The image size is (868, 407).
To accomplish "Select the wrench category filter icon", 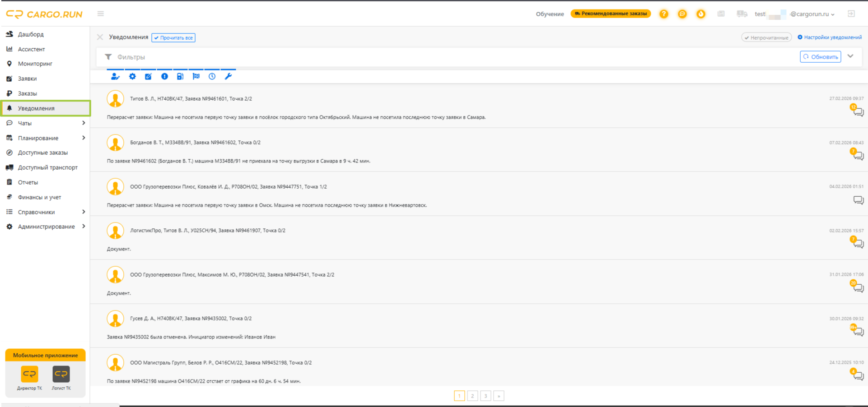I will click(228, 76).
